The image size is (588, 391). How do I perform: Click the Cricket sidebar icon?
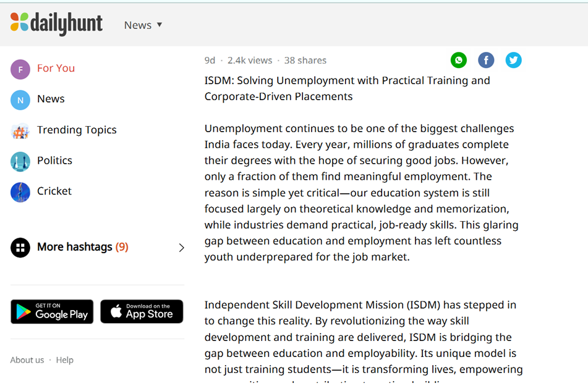tap(20, 192)
